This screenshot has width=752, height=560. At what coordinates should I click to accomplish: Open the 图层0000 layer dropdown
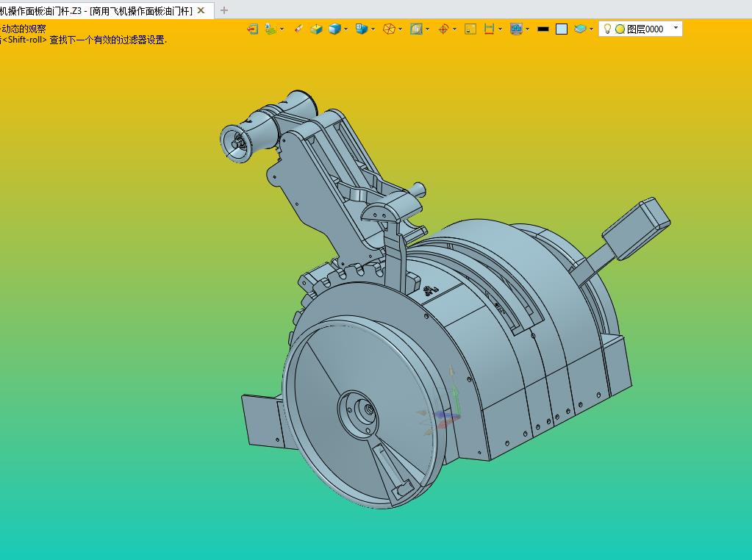coord(676,28)
